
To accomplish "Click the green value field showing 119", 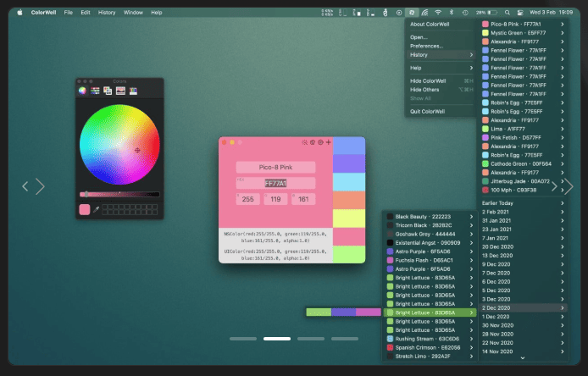I will click(275, 199).
